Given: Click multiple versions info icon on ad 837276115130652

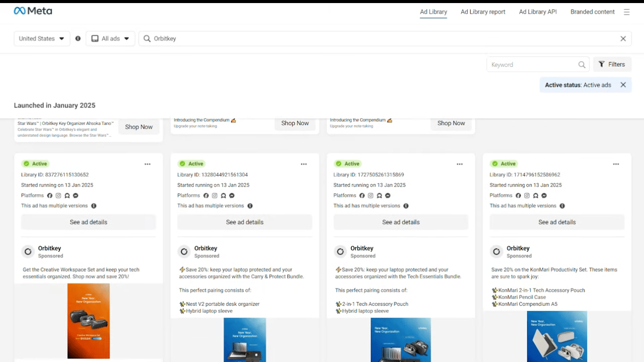Looking at the screenshot, I should click(94, 206).
